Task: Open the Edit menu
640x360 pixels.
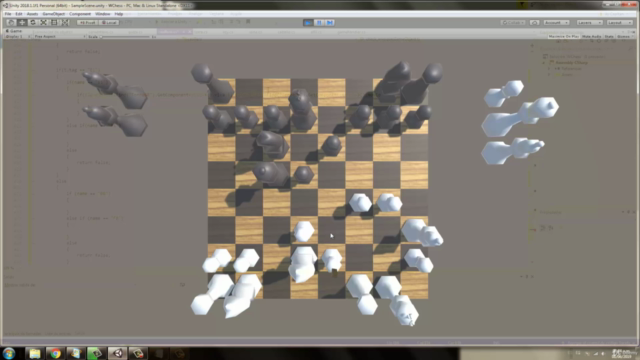Action: point(19,14)
